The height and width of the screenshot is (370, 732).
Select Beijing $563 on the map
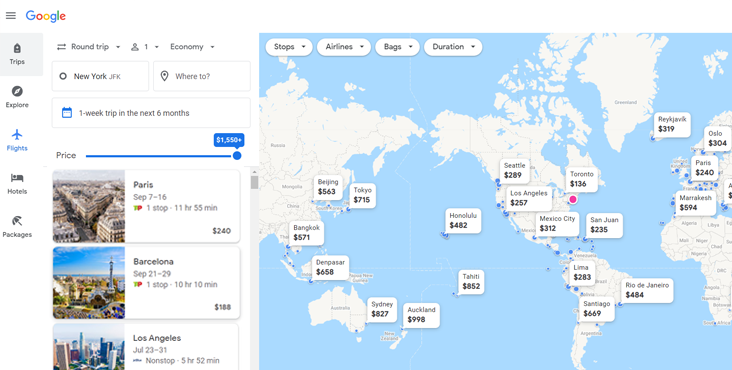tap(328, 187)
